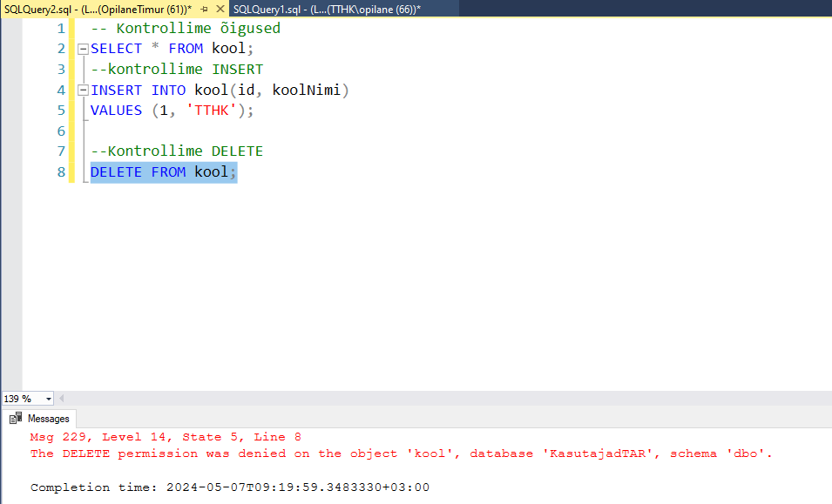Viewport: 832px width, 504px height.
Task: Select the SQLQuery2.sql OpilaneTimur tab
Action: coord(96,8)
